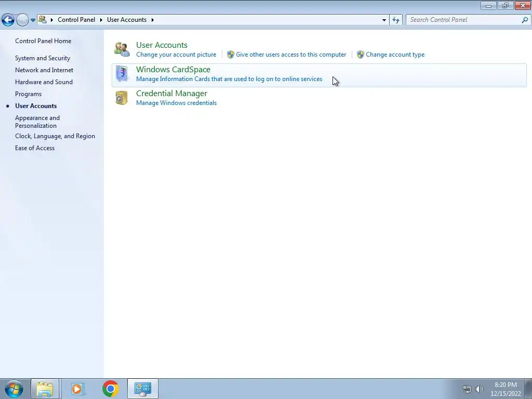The image size is (532, 399).
Task: Open Windows CardSpace heading
Action: click(x=173, y=69)
